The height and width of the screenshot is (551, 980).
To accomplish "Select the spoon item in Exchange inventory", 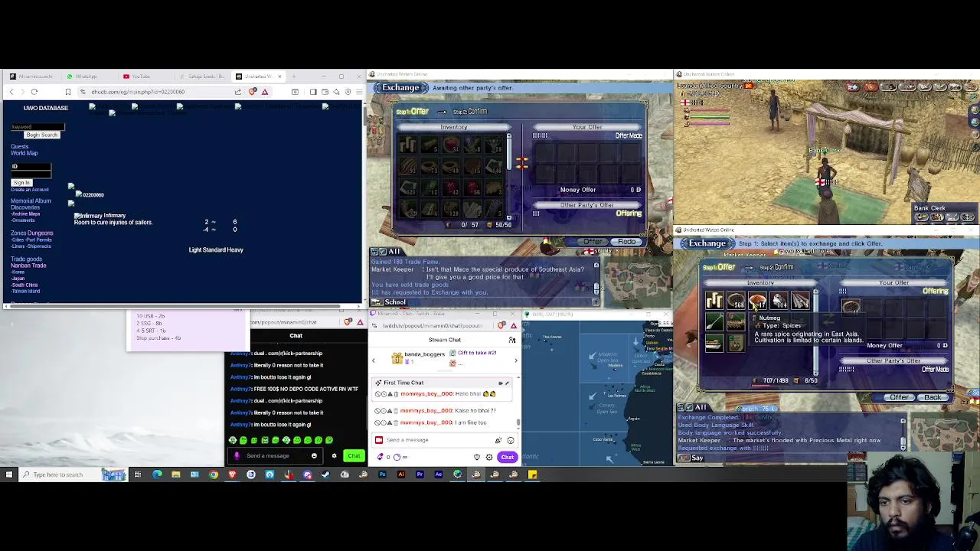I will pyautogui.click(x=714, y=321).
